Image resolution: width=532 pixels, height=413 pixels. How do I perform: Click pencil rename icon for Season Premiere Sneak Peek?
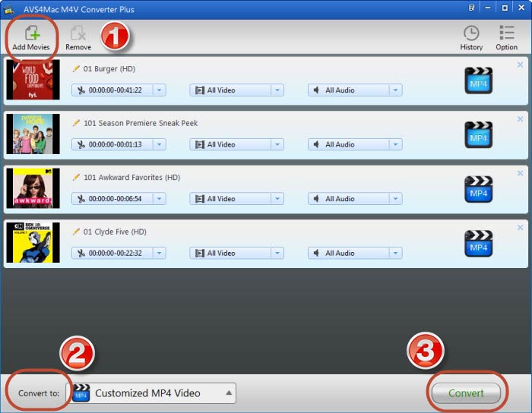76,123
